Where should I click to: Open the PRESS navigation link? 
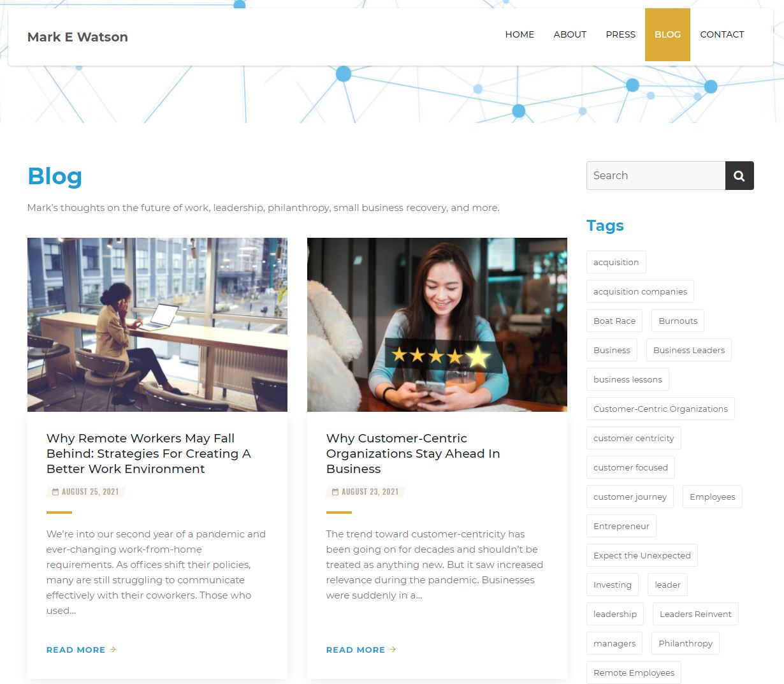(x=620, y=34)
